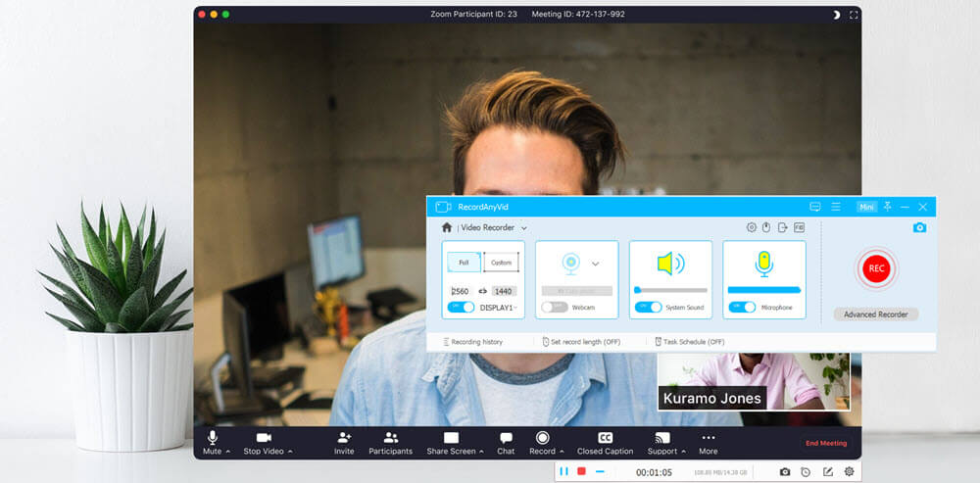Switch RecordAnyVid to Mini mode

tap(867, 207)
